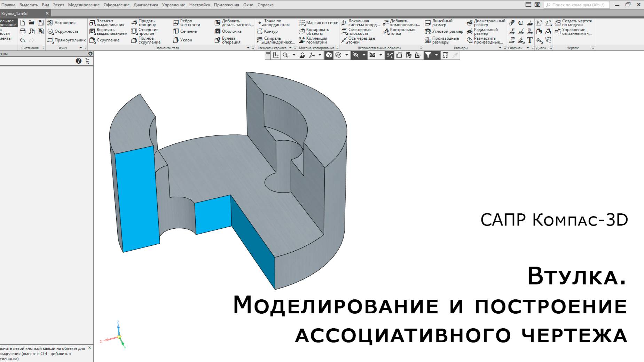Screen dimensions: 644x362
Task: Select the Автолиния sketch tool
Action: [x=64, y=23]
